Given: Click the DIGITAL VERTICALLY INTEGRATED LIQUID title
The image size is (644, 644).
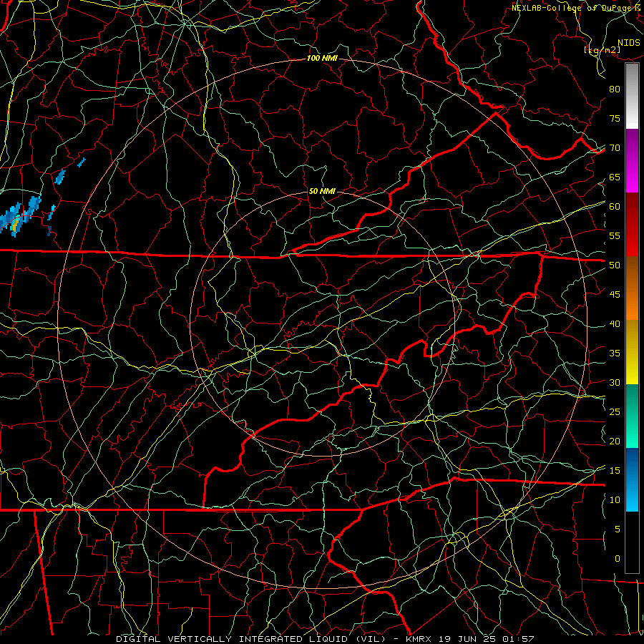Looking at the screenshot, I should pos(231,639).
